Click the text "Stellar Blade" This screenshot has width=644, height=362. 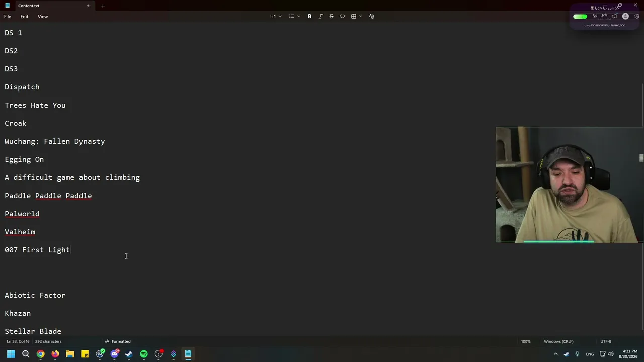pos(33,331)
